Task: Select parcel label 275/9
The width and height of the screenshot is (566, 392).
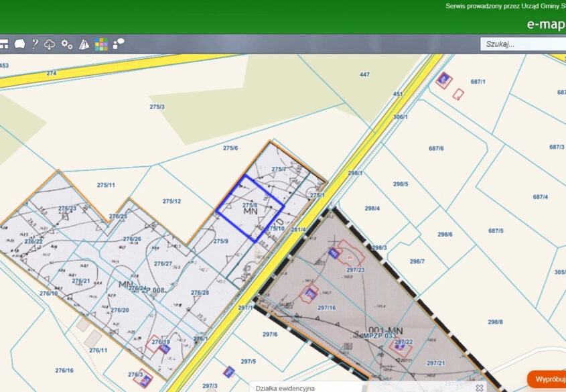Action: point(220,241)
